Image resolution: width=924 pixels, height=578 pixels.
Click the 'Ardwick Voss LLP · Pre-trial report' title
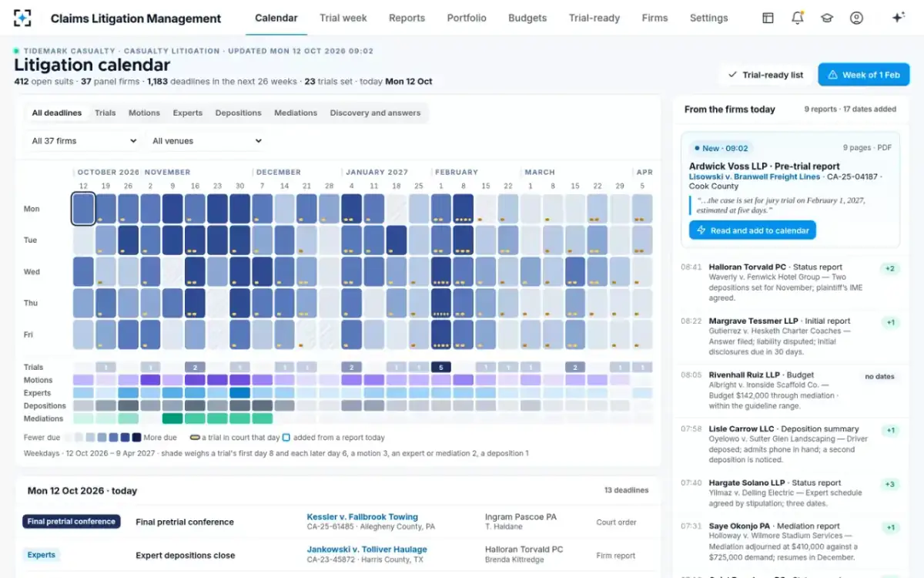(765, 166)
